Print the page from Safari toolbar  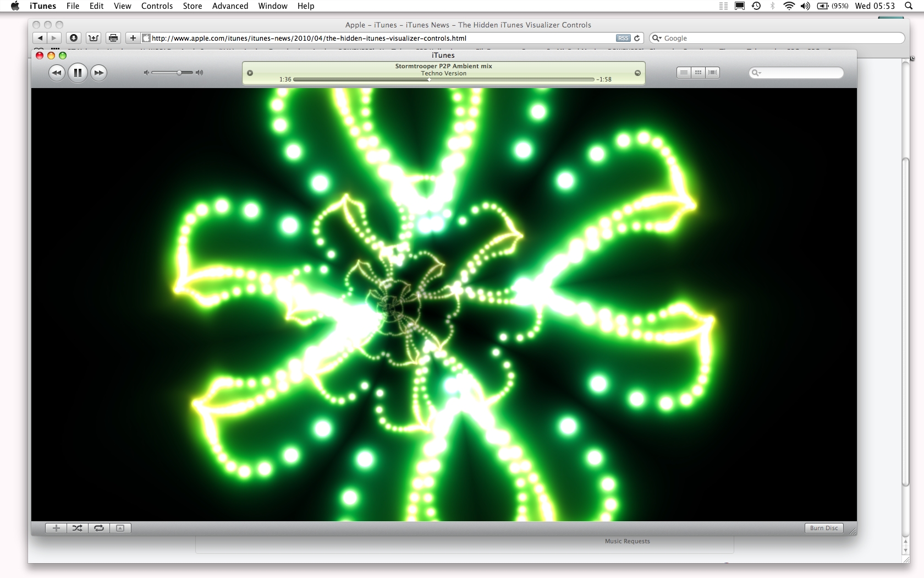pos(113,38)
